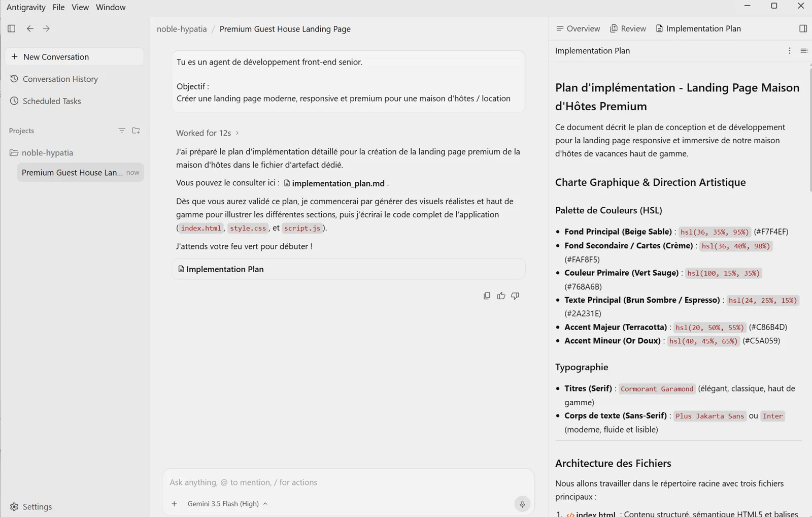Viewport: 812px width, 517px height.
Task: Start voice input with microphone
Action: point(522,504)
